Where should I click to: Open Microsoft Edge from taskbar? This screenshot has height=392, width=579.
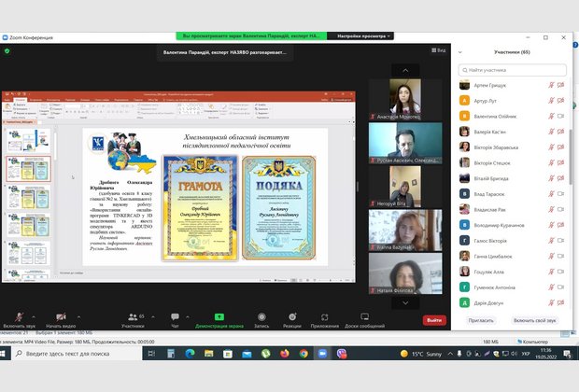(190, 354)
